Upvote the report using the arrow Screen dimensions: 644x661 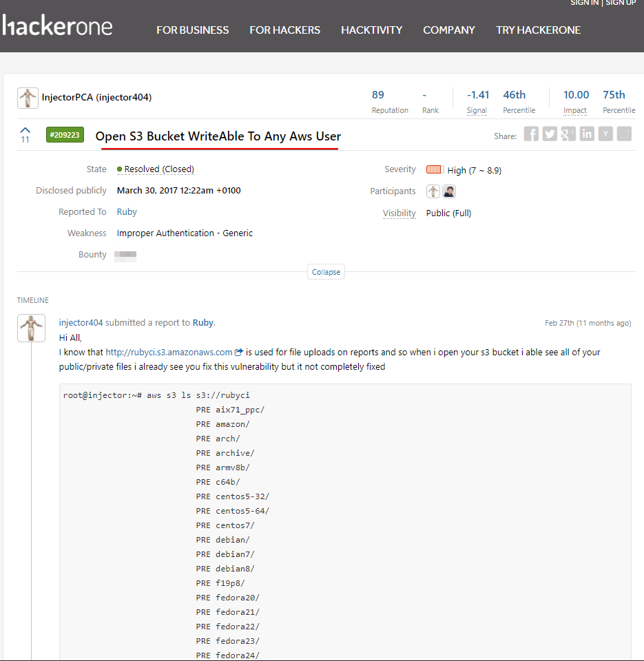(25, 130)
